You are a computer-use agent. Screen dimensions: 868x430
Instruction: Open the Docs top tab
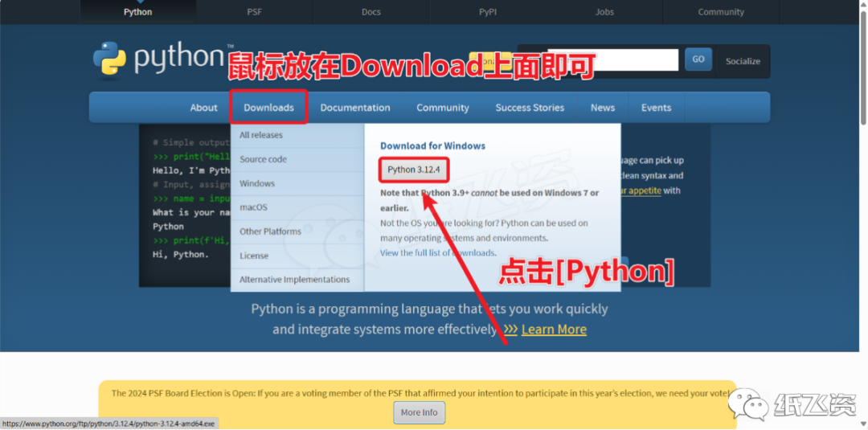click(371, 11)
